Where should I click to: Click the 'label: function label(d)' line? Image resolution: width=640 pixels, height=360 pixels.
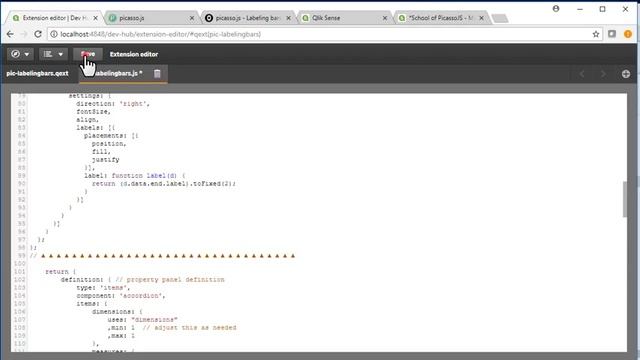135,176
